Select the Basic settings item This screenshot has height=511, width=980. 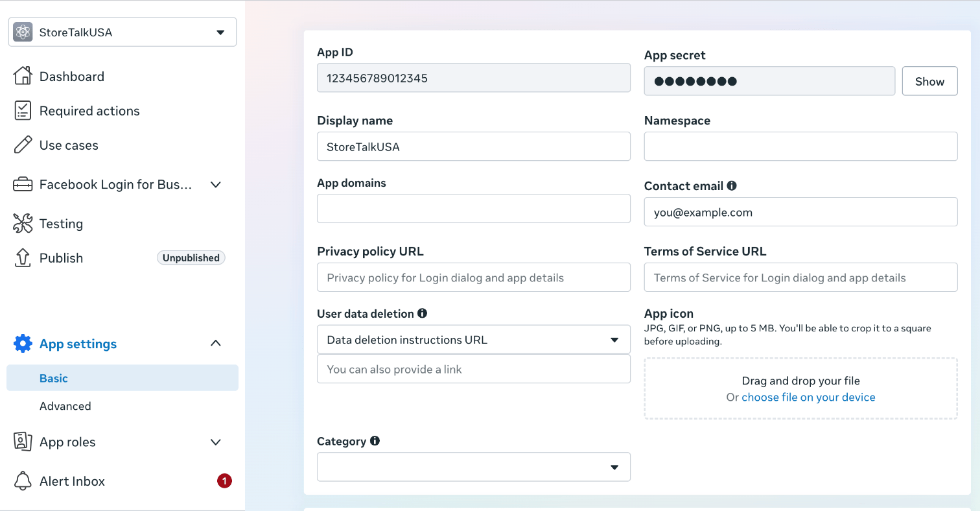tap(122, 378)
